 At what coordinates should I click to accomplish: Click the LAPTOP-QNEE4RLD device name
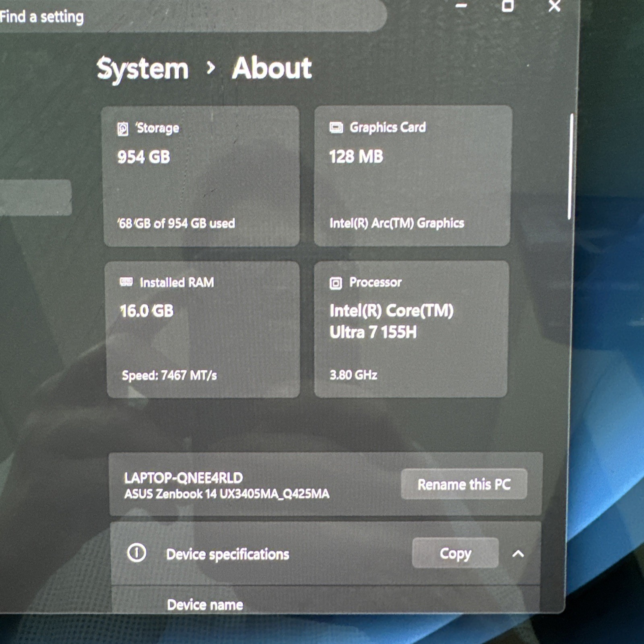(184, 478)
